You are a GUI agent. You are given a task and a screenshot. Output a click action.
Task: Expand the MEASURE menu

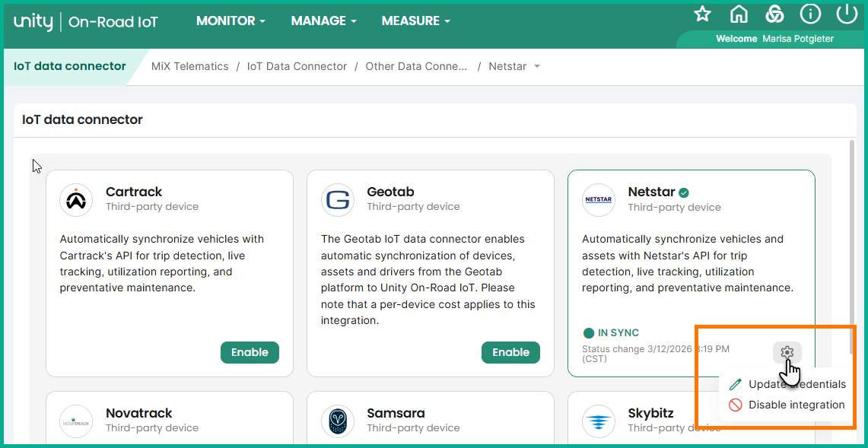click(415, 21)
